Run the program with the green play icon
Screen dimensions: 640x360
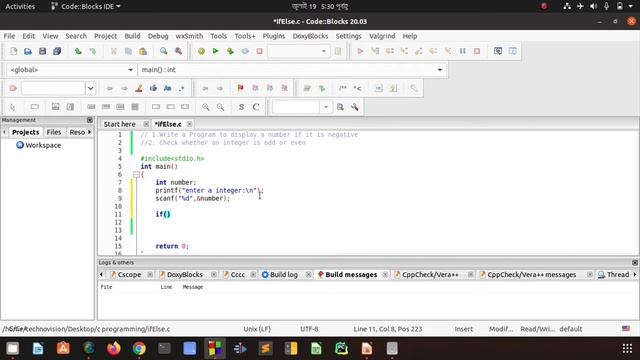[216, 51]
